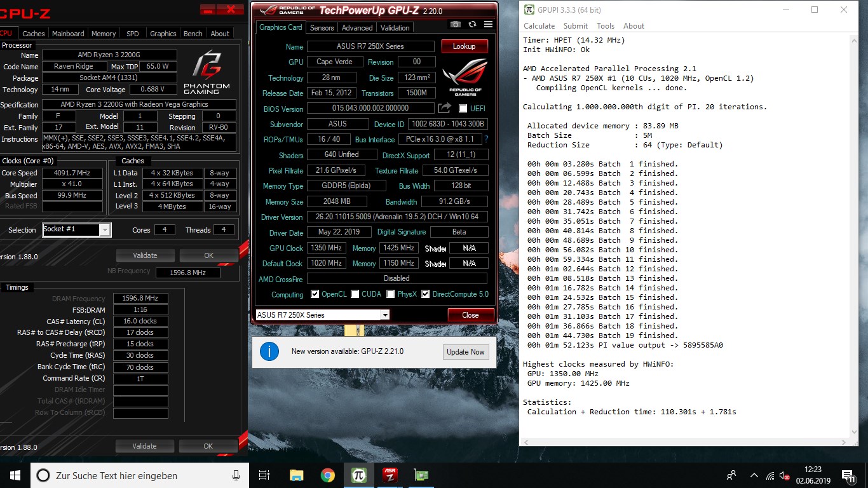Click upper CPU-Z OK button

pos(208,255)
